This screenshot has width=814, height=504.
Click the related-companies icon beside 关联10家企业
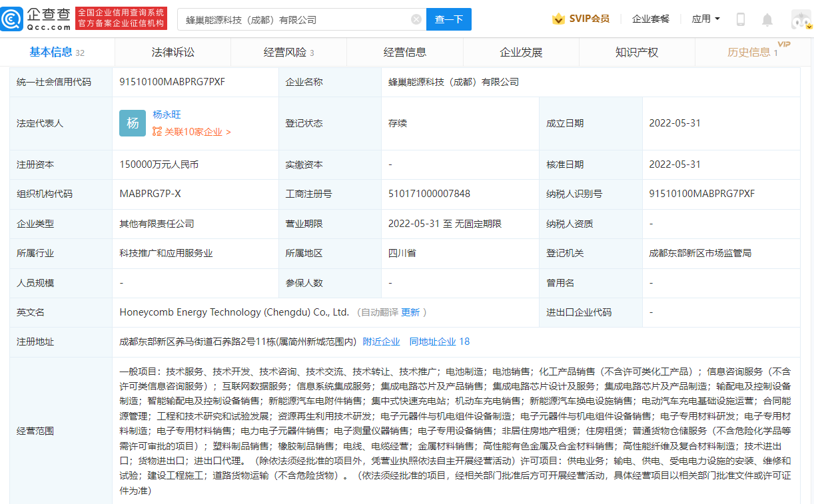(x=157, y=132)
